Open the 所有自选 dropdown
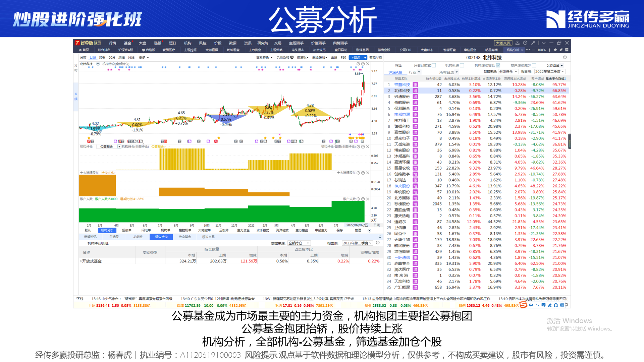 (448, 72)
